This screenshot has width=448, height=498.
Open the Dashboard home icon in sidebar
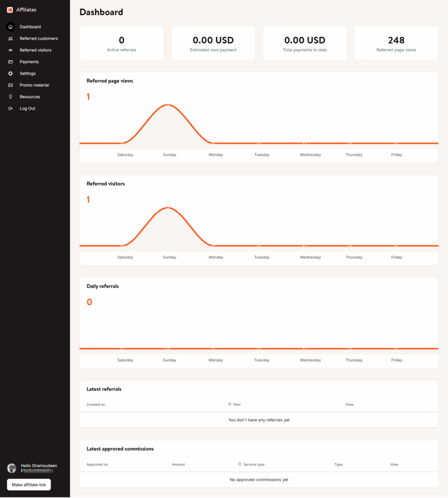point(10,27)
